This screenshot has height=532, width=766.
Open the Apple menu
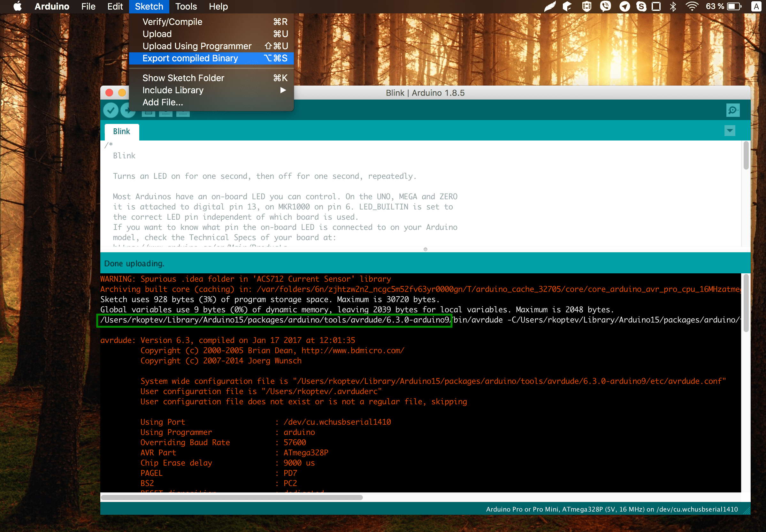17,6
